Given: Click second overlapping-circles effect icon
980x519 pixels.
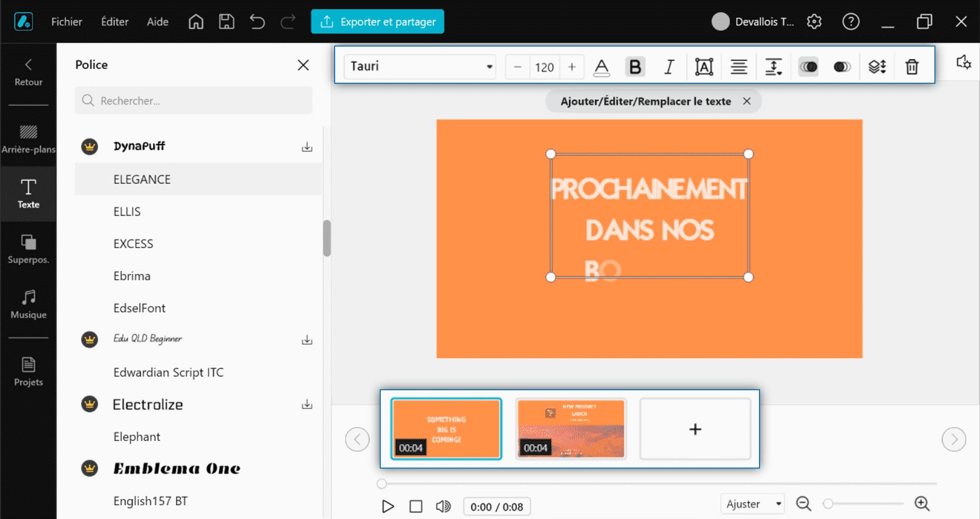Looking at the screenshot, I should pos(842,67).
